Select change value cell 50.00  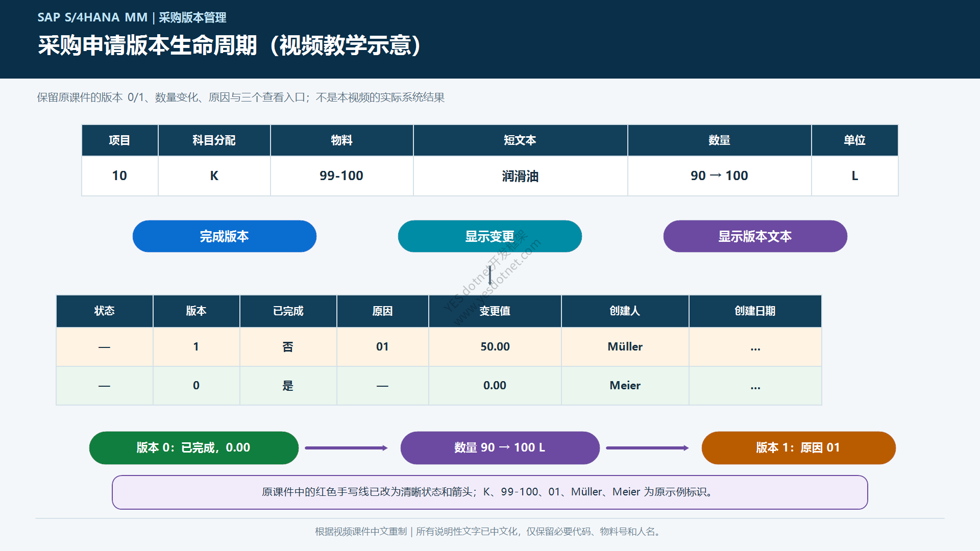click(x=495, y=347)
